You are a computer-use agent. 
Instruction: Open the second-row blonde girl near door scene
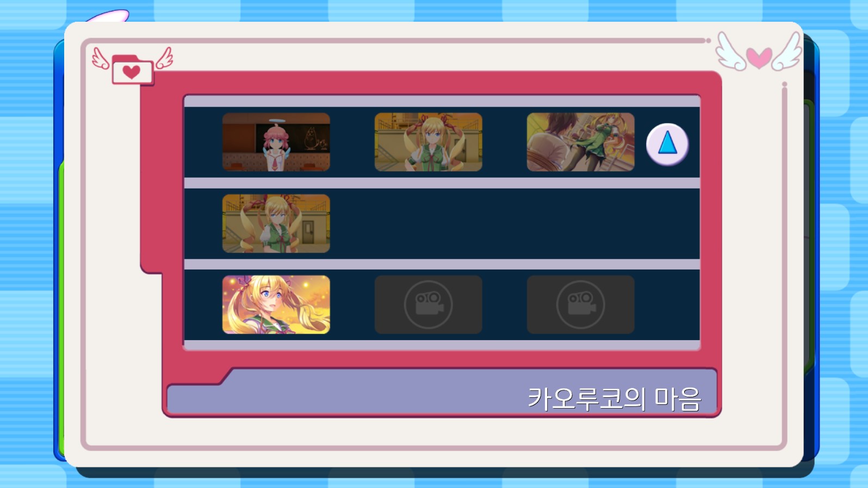[x=276, y=223]
